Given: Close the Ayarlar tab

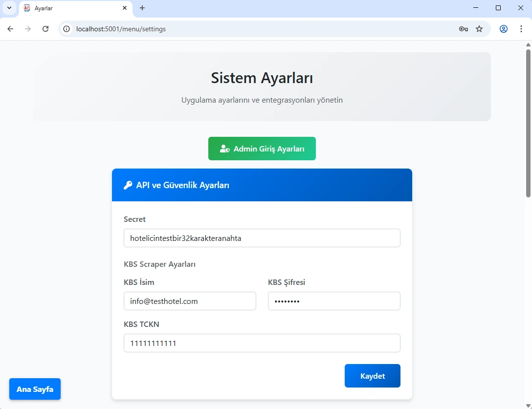Looking at the screenshot, I should (x=125, y=8).
